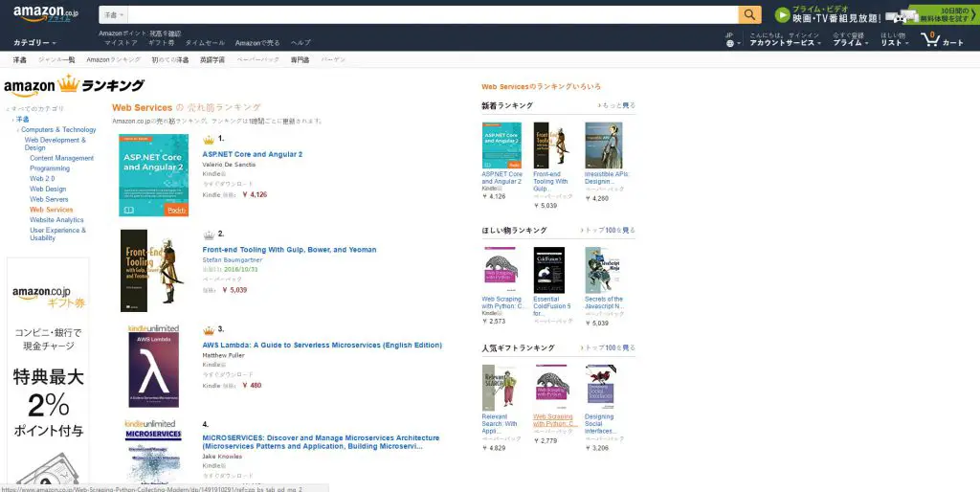Click the orange search magnifier button
Viewport: 980px width, 492px height.
click(x=749, y=14)
